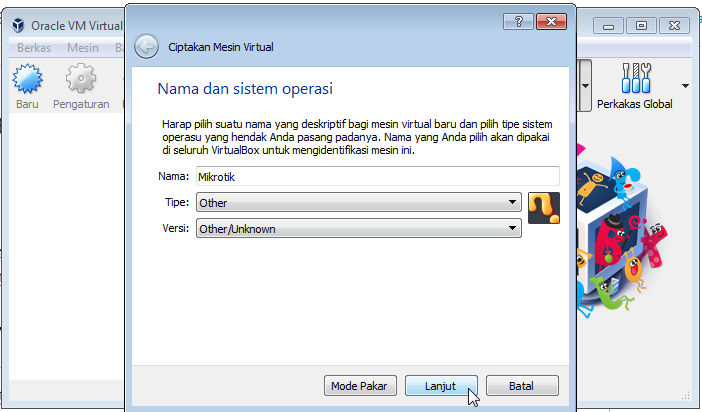Maximize the Oracle VM VirtualBox window

(641, 26)
